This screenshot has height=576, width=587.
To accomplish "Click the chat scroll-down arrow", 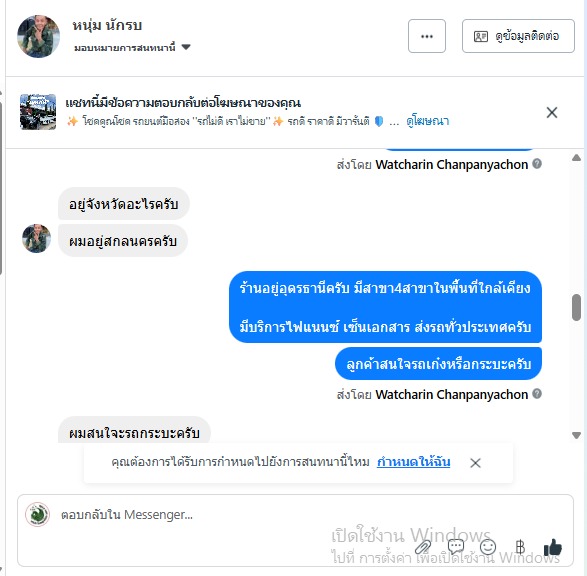I will point(577,435).
